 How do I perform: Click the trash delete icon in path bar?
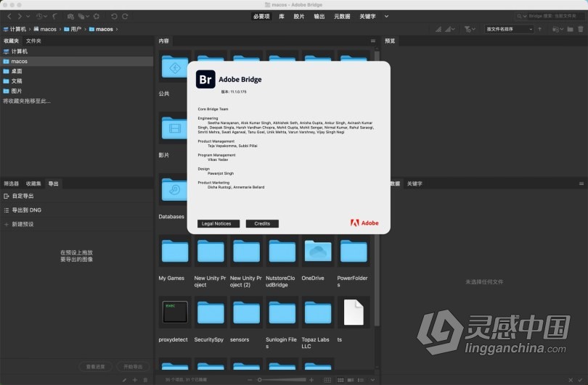click(x=581, y=29)
